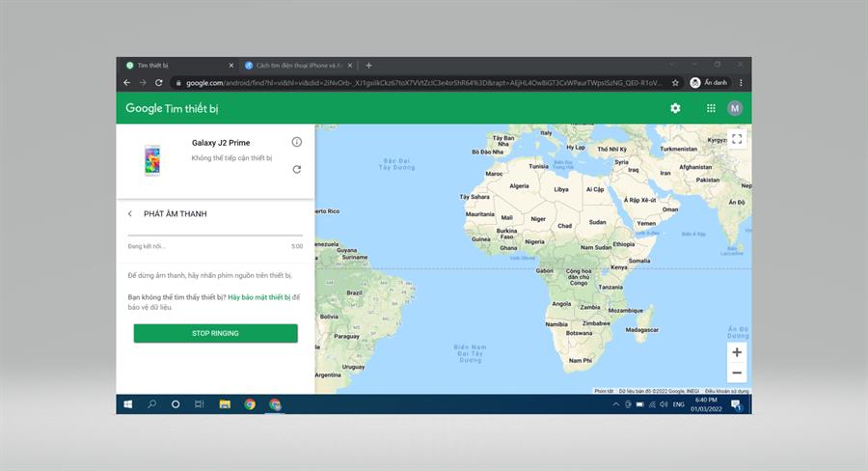Click the Galaxy J2 Prime device name
Viewport: 868px width, 471px height.
click(x=221, y=143)
